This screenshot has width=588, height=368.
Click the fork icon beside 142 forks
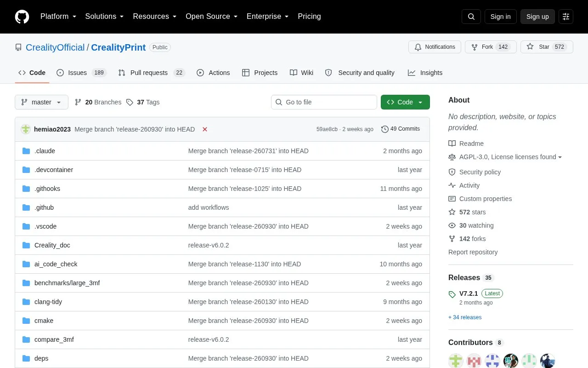pos(452,239)
